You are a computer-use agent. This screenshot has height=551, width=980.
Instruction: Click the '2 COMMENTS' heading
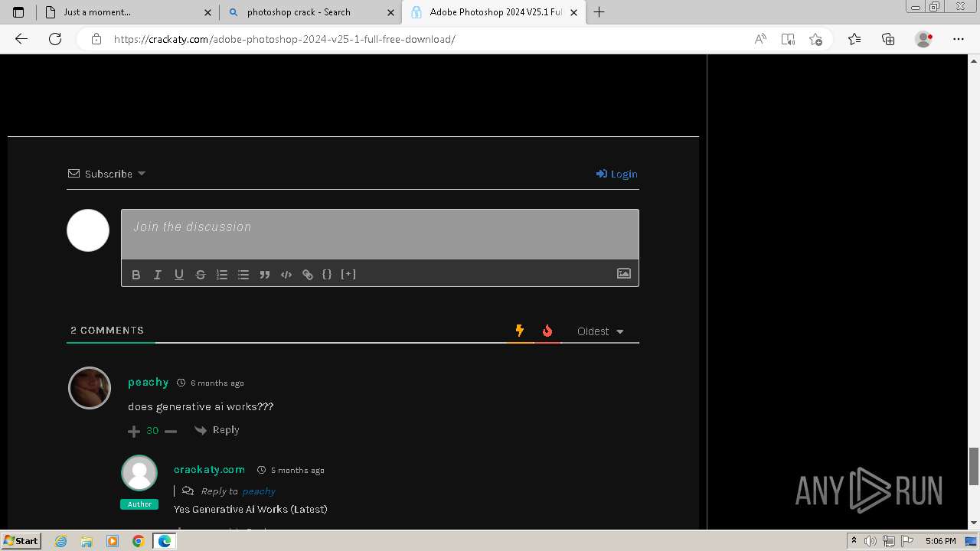pos(107,330)
